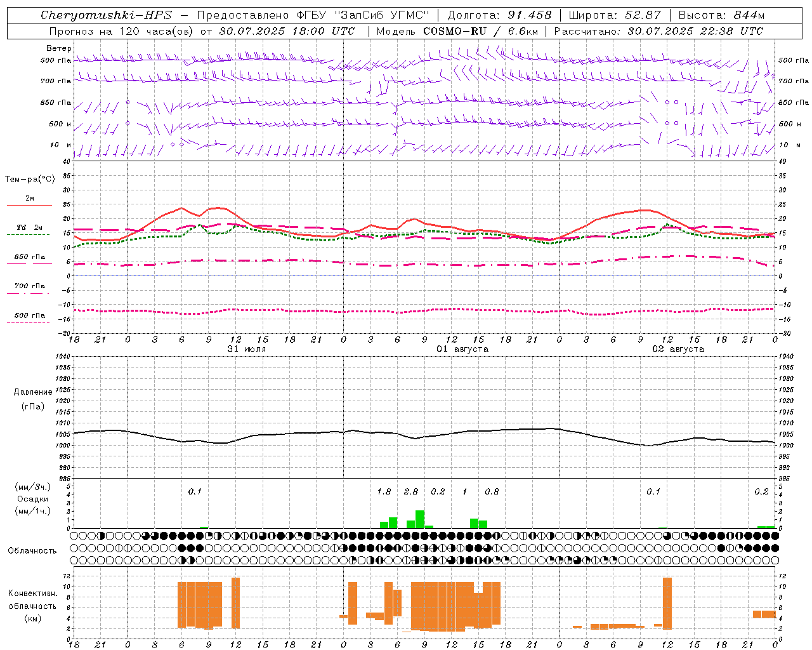Click the date label 02 августа
Screen dimensions: 812x650
coord(678,349)
